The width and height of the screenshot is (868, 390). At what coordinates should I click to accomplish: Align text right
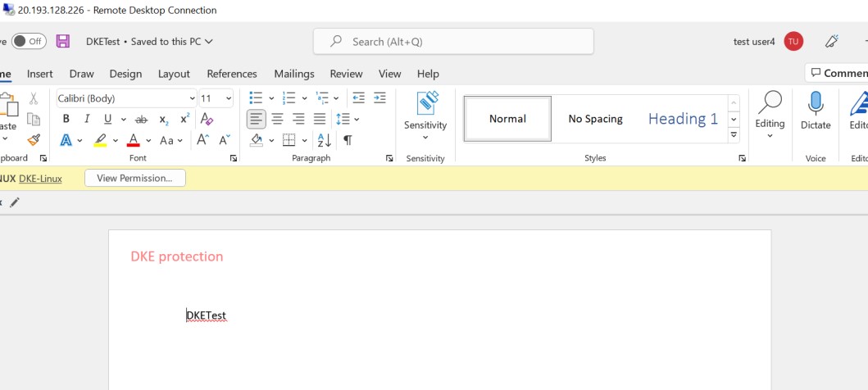[298, 119]
